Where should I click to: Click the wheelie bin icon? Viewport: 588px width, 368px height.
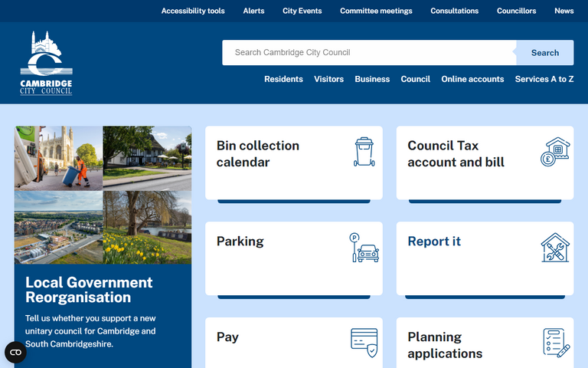(364, 152)
